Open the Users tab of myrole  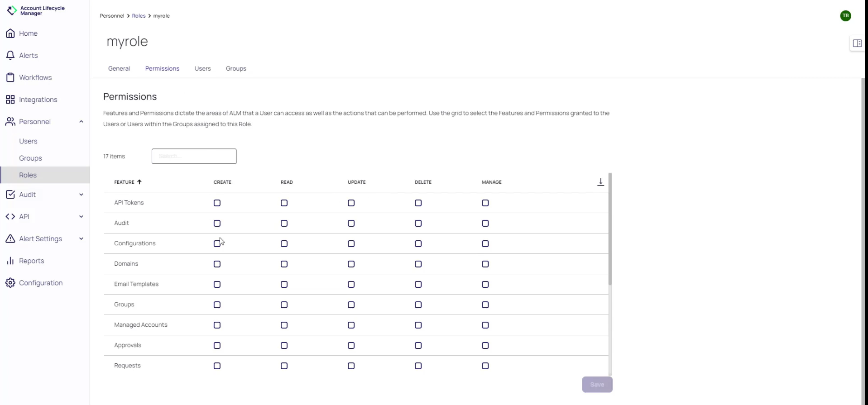click(x=202, y=69)
